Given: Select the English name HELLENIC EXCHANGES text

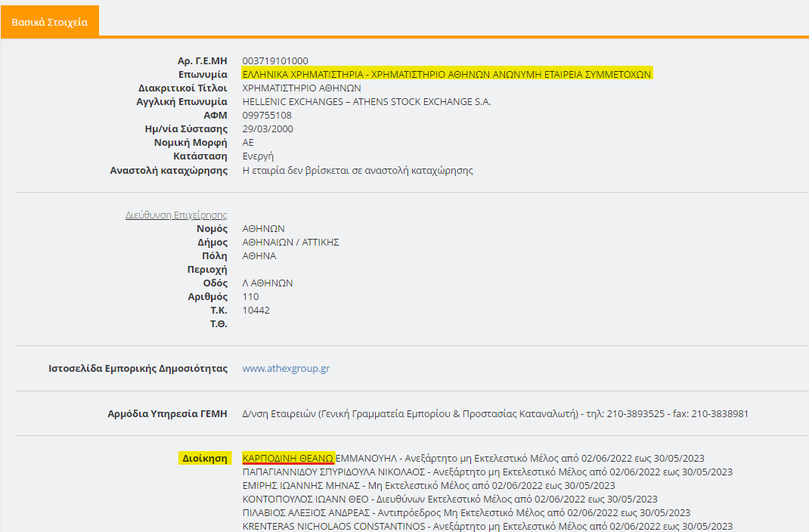Looking at the screenshot, I should click(x=367, y=101).
